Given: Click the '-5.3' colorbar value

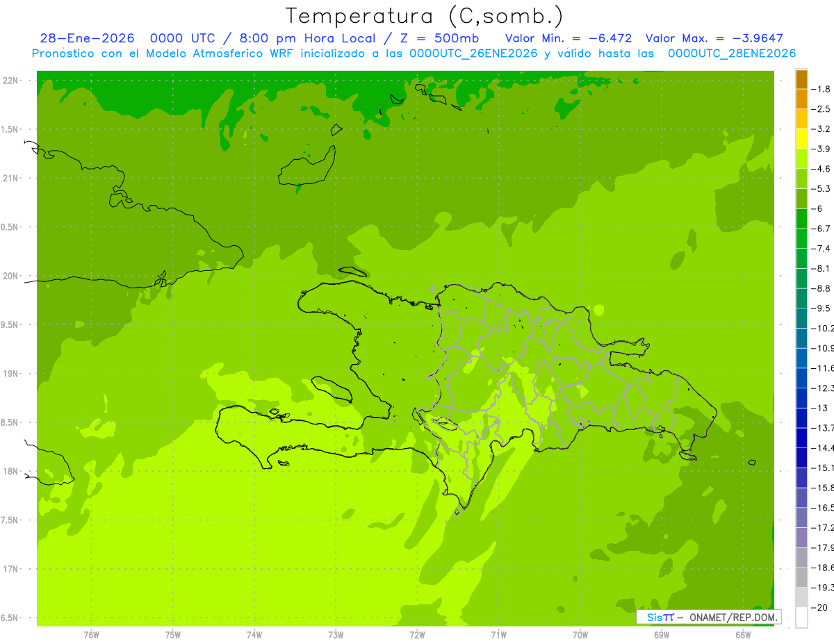Looking at the screenshot, I should pos(821,189).
